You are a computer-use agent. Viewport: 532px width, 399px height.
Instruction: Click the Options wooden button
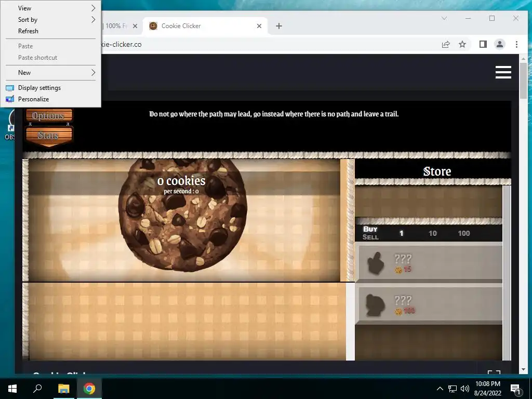(x=49, y=115)
